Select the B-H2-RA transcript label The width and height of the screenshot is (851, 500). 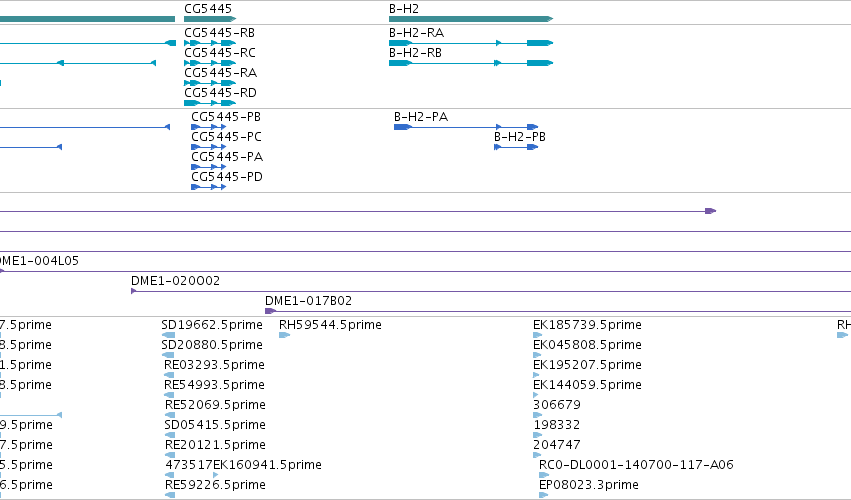(416, 33)
